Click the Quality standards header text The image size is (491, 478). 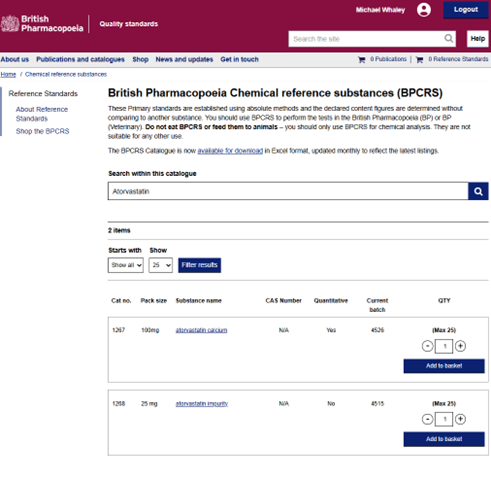[x=129, y=24]
